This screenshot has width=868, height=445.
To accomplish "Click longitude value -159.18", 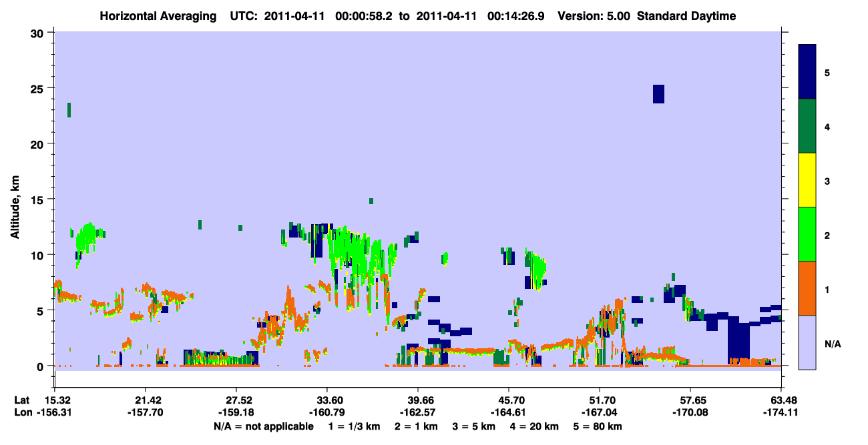I will tap(236, 412).
